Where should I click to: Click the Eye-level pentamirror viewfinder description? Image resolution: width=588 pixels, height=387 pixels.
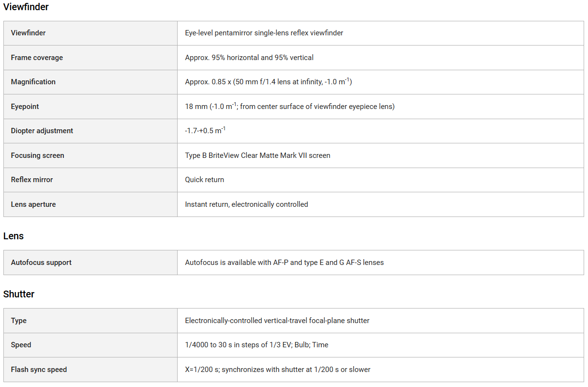click(264, 33)
